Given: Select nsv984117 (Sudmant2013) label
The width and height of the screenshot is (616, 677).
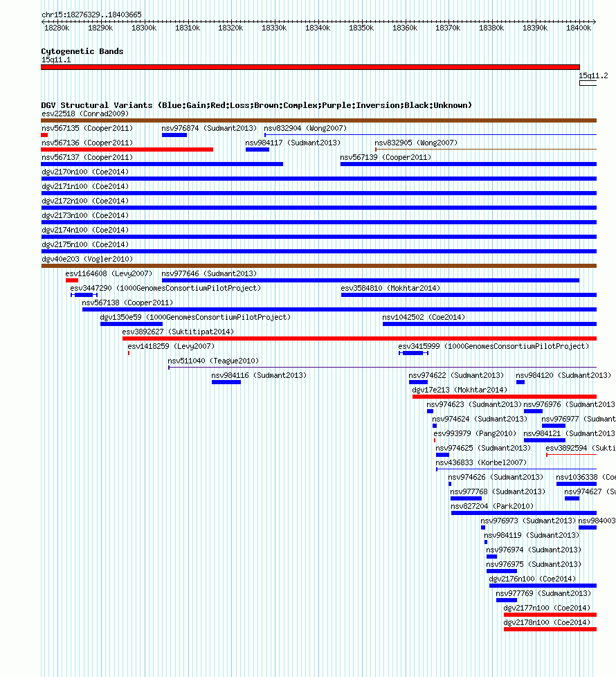Looking at the screenshot, I should click(293, 143).
